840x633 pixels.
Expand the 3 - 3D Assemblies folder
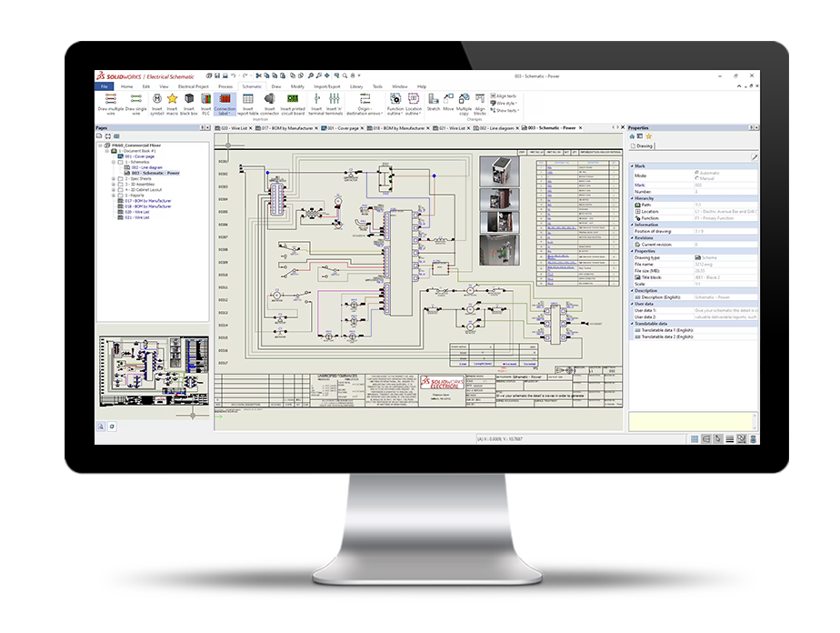point(114,185)
